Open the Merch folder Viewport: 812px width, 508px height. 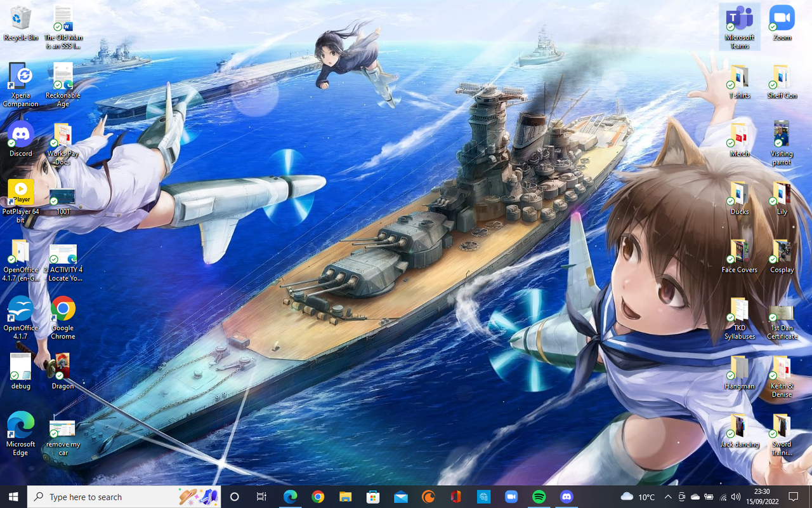click(740, 139)
